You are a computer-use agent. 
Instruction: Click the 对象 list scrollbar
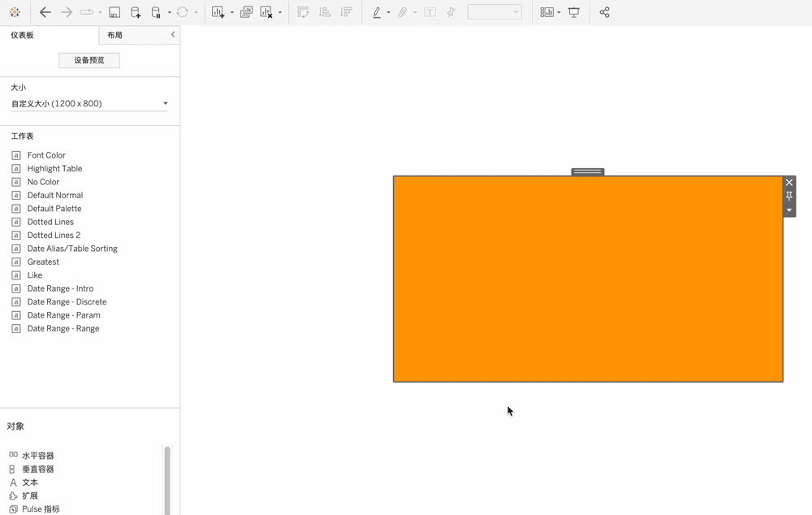[167, 479]
